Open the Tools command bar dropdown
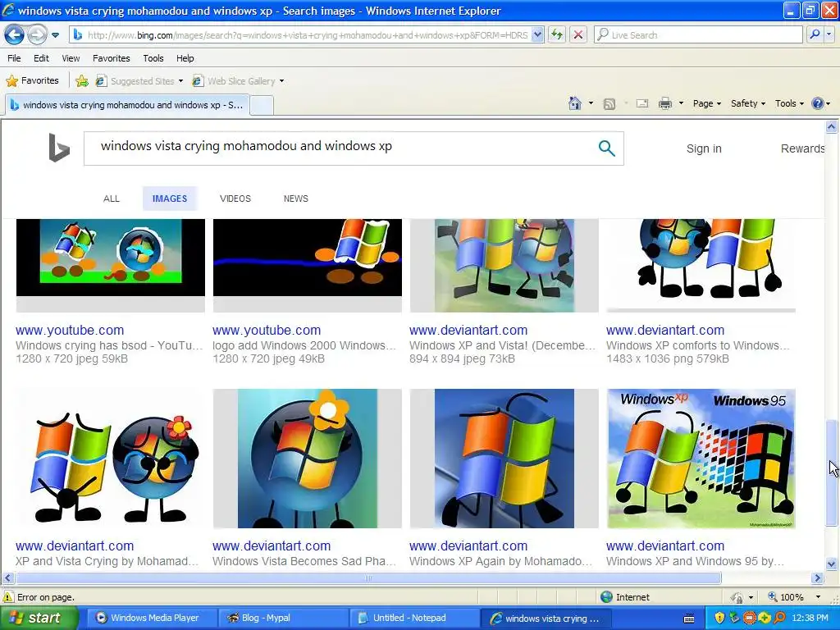The width and height of the screenshot is (840, 630). point(789,103)
